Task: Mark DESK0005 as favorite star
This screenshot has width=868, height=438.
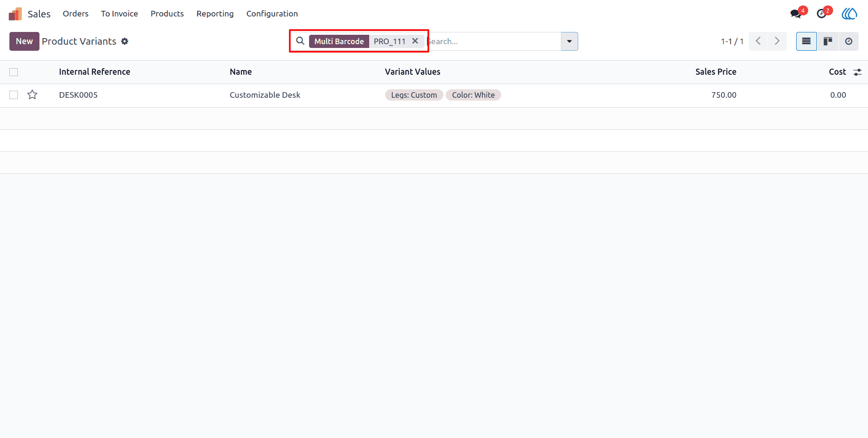Action: point(32,95)
